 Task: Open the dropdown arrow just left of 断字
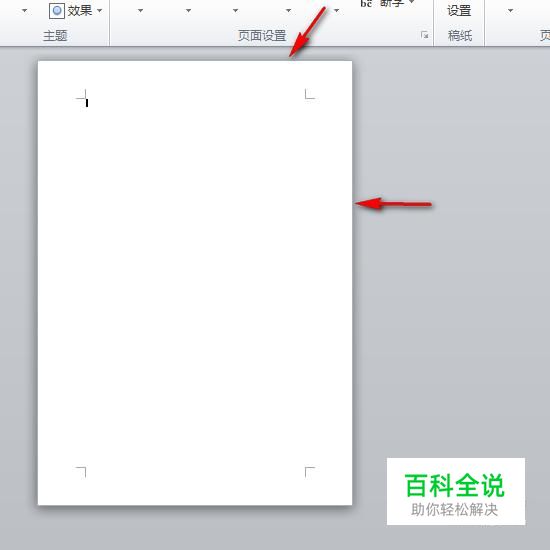(336, 11)
